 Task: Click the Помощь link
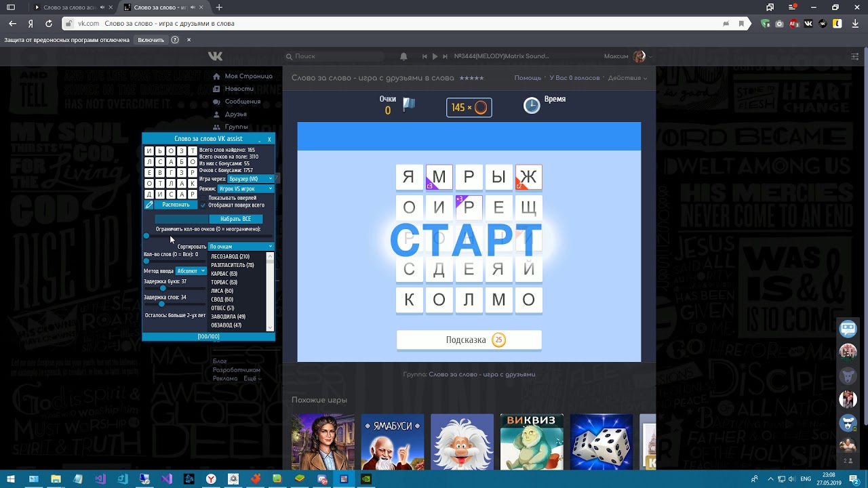click(x=528, y=78)
